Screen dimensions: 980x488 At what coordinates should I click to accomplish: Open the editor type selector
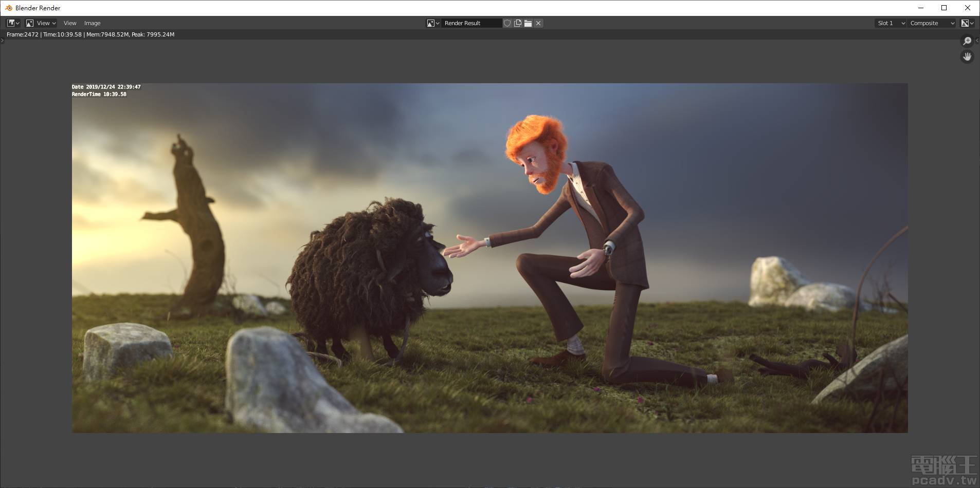pos(13,23)
